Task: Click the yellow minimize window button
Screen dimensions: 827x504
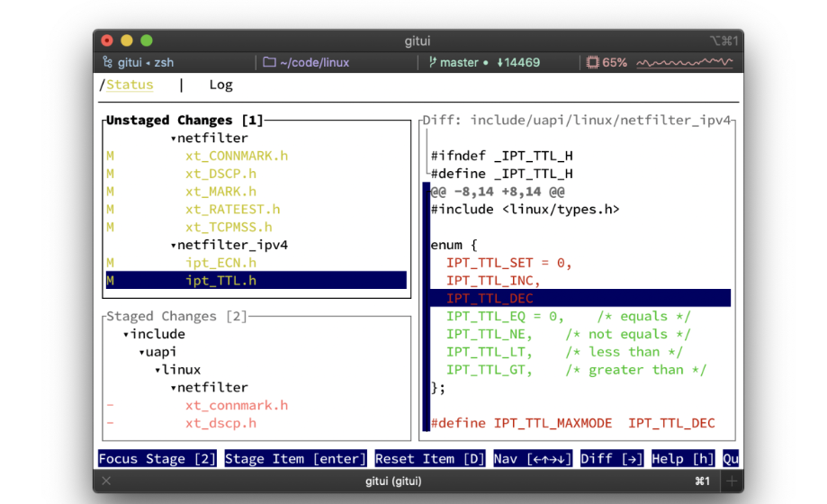Action: pos(127,40)
